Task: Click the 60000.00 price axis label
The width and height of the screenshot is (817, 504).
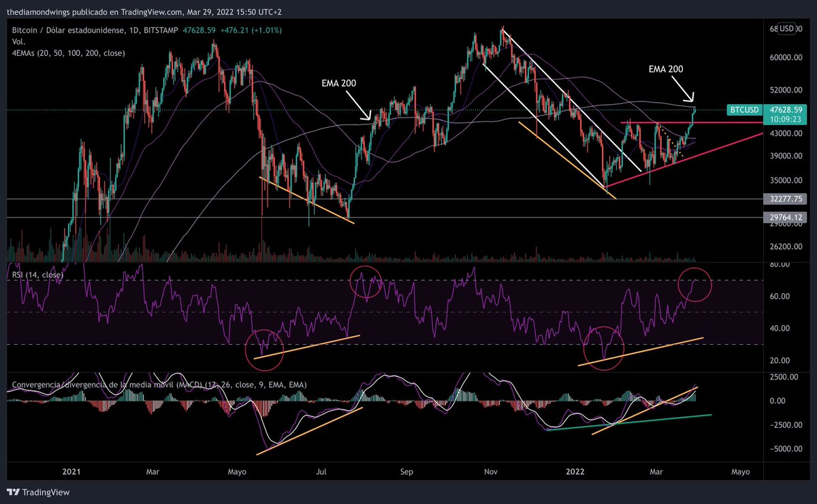Action: click(785, 58)
